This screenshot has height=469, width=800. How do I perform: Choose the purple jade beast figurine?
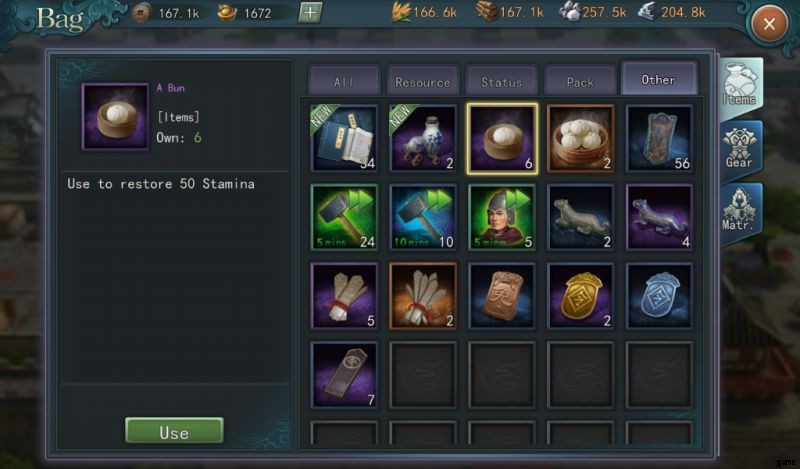coord(659,217)
